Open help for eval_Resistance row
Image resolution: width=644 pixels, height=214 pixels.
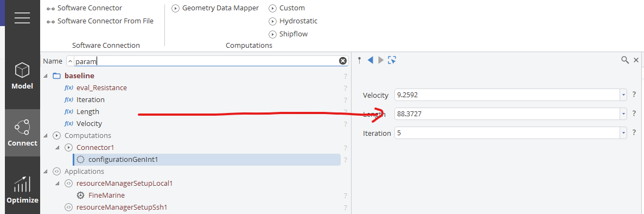[346, 88]
